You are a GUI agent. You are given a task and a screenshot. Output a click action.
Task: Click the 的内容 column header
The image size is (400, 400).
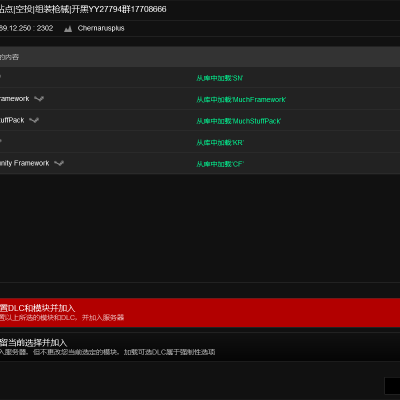9,57
